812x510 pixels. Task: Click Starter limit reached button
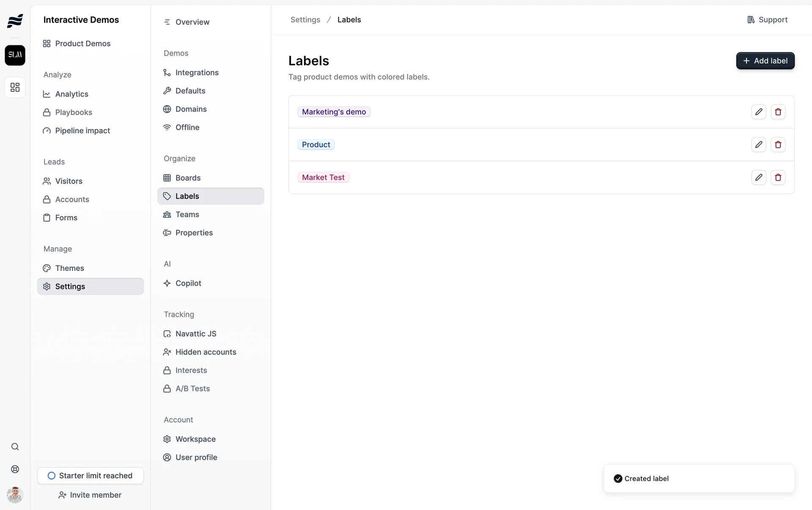pyautogui.click(x=90, y=476)
